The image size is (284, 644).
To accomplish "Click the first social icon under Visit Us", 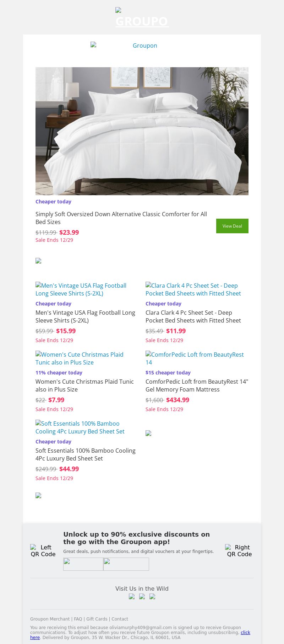I will click(132, 596).
